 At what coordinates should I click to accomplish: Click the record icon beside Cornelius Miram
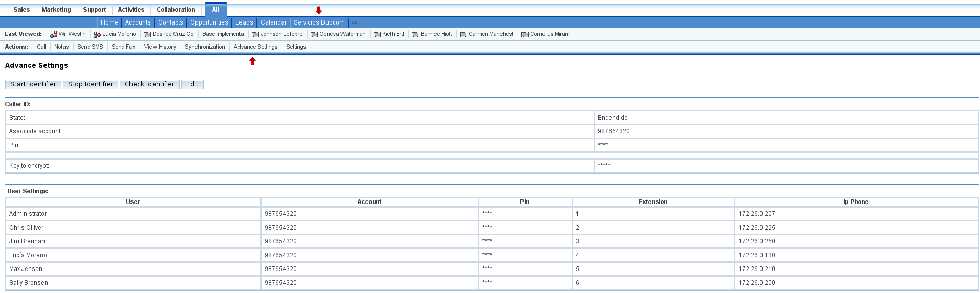pos(525,34)
